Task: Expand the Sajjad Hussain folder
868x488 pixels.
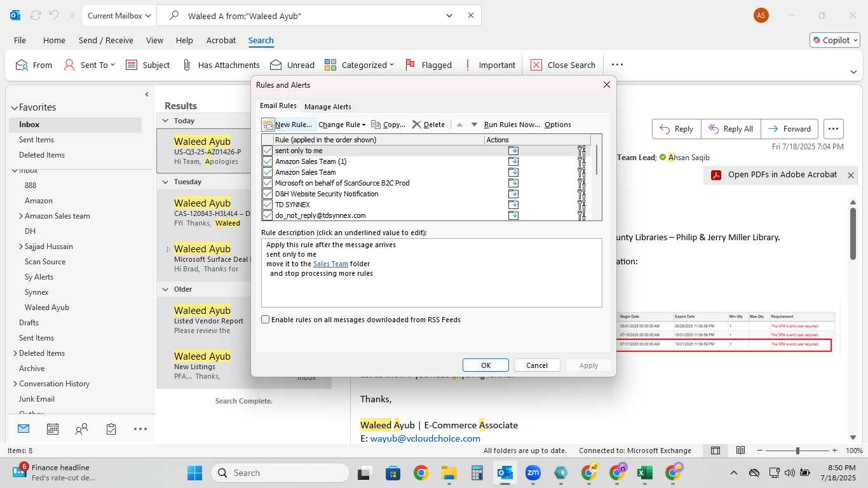Action: (x=21, y=247)
